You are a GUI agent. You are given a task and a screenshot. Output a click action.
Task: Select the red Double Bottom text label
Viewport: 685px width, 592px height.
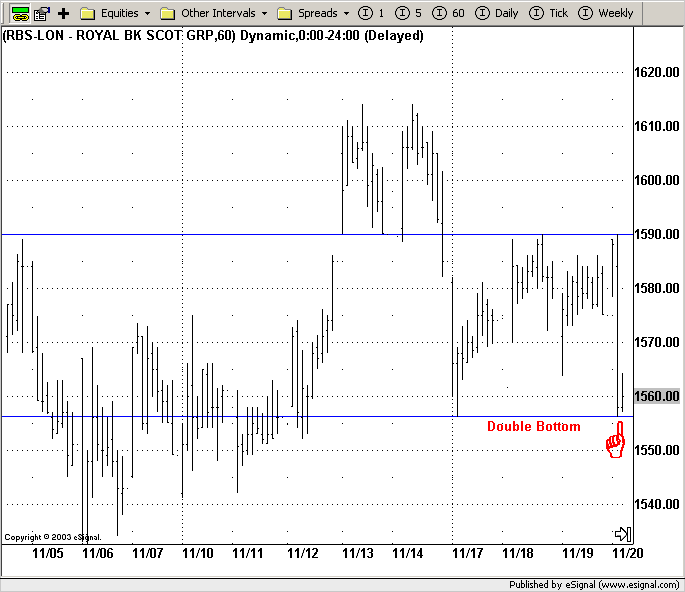tap(534, 426)
